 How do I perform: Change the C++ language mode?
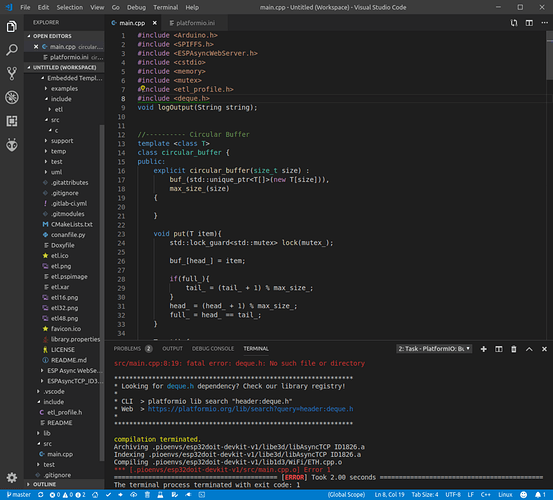click(x=486, y=495)
